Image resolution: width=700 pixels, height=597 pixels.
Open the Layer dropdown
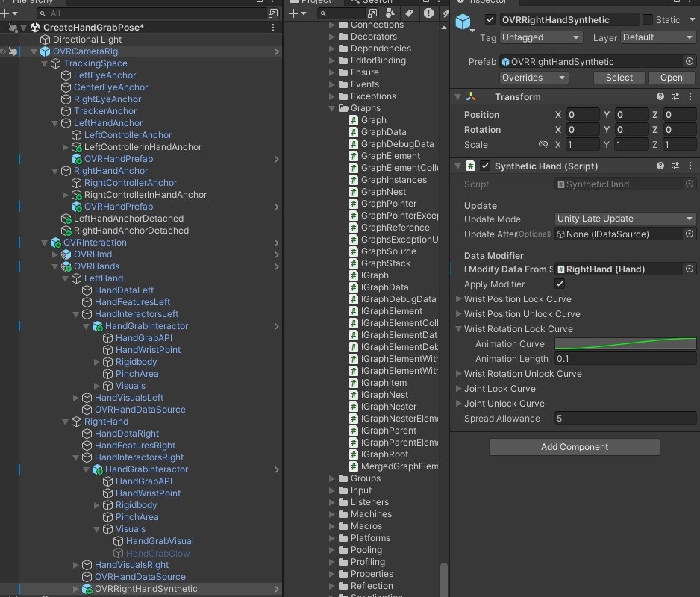(658, 37)
